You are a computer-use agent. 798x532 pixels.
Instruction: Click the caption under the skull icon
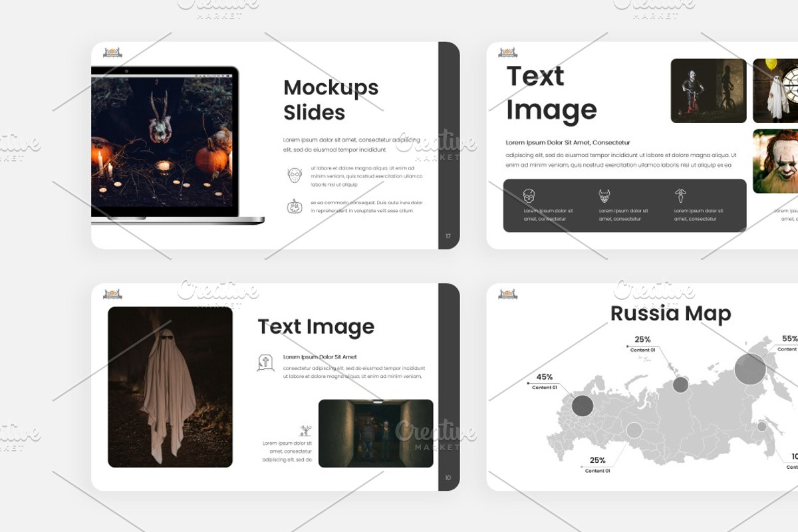click(548, 215)
